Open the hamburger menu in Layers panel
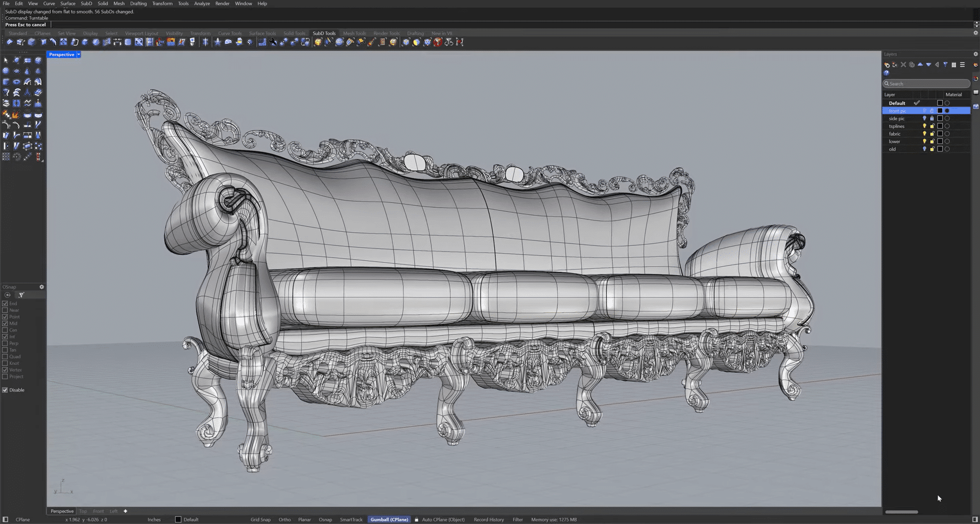Image resolution: width=980 pixels, height=524 pixels. coord(963,65)
